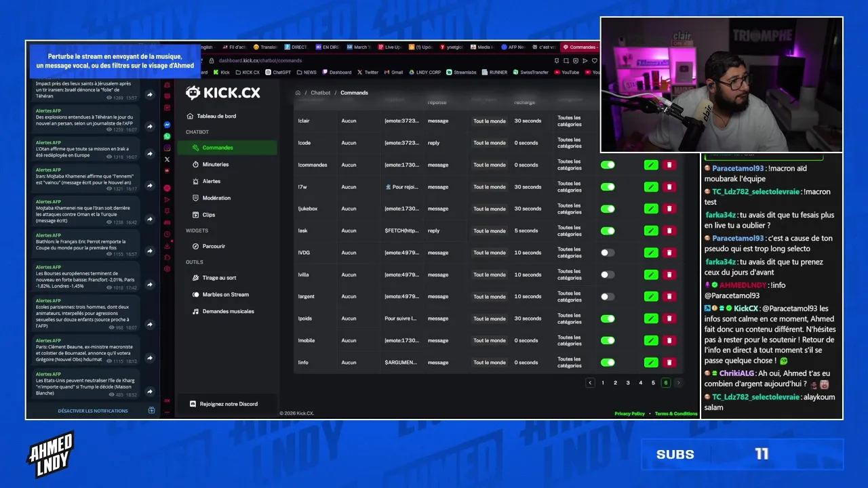Open Messenger from the browser sidebar
The width and height of the screenshot is (868, 488).
point(167,125)
